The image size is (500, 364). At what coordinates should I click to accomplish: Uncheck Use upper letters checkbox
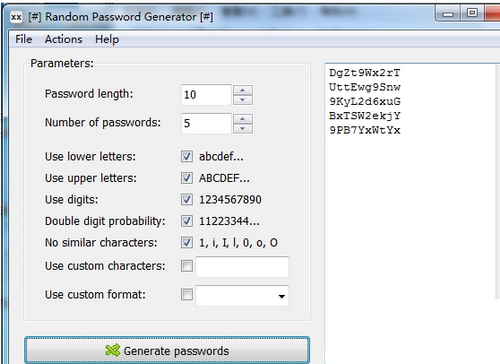click(x=187, y=178)
